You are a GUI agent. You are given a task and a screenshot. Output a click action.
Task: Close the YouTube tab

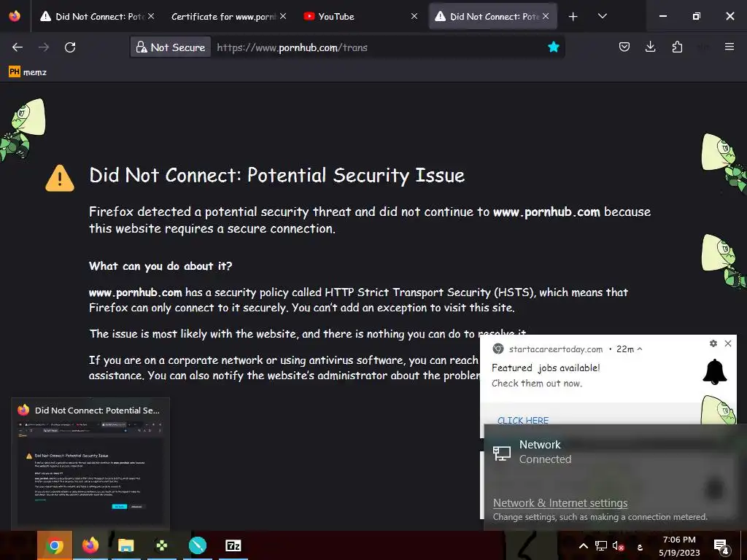coord(414,16)
